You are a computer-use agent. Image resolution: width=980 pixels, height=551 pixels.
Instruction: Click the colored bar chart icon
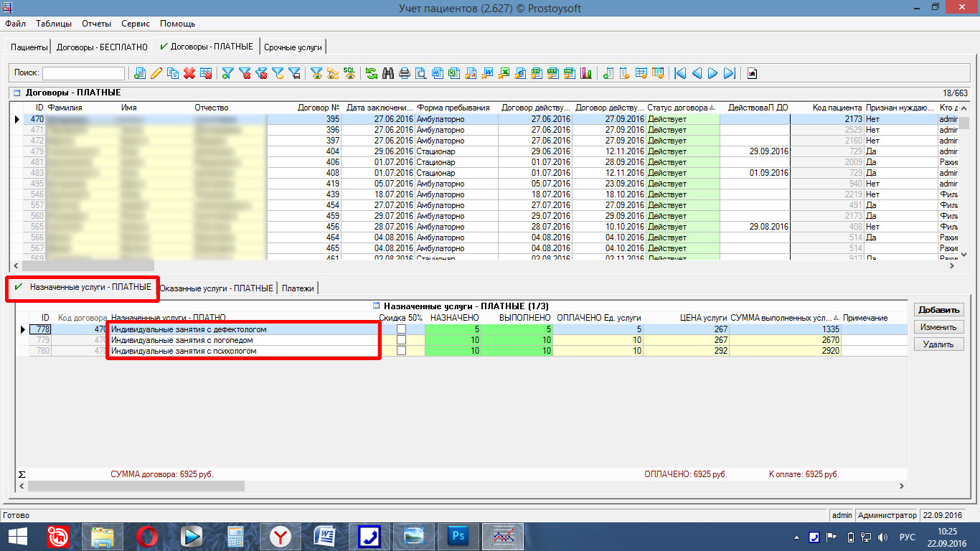pyautogui.click(x=586, y=73)
